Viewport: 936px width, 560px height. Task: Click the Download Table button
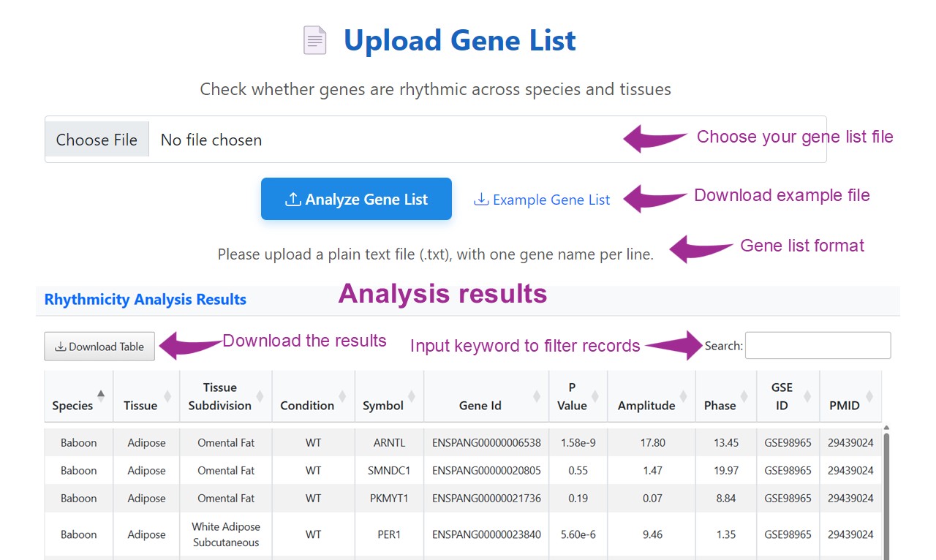tap(99, 347)
